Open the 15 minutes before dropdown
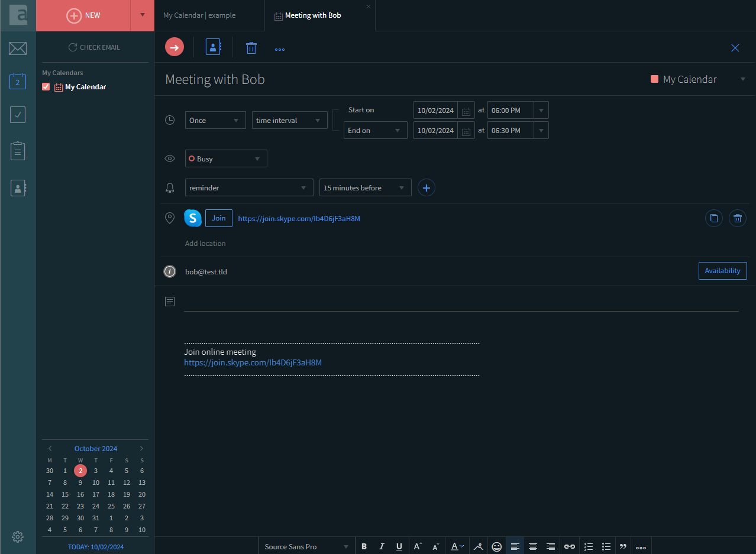Screen dimensions: 756x554 [x=365, y=187]
